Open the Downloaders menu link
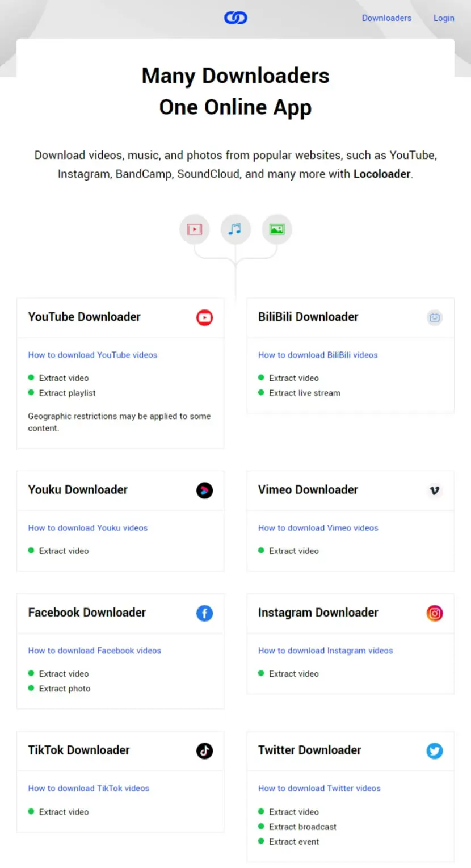471x868 pixels. click(386, 18)
